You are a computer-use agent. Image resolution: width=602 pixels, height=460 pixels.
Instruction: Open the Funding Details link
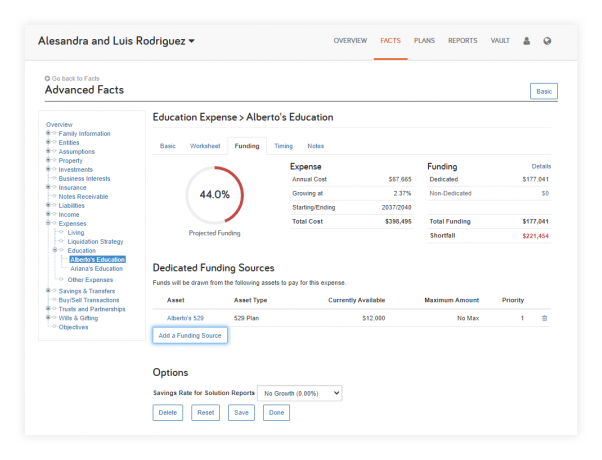(x=541, y=166)
